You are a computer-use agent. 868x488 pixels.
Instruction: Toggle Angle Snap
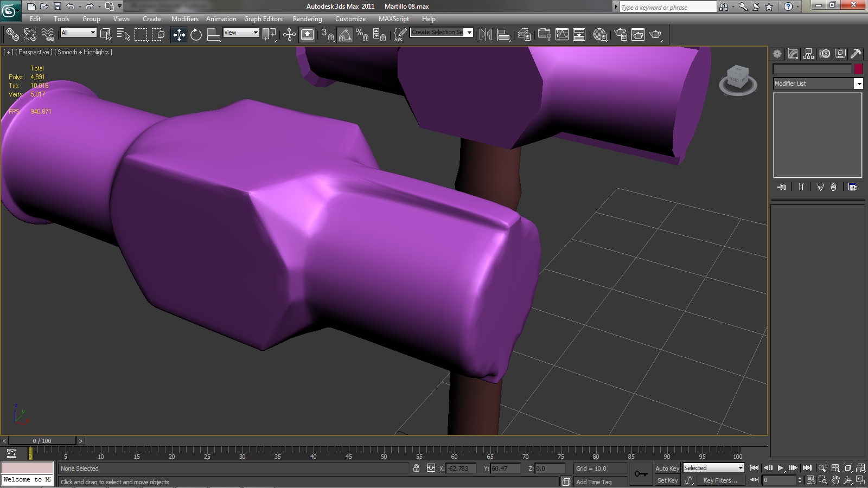345,35
